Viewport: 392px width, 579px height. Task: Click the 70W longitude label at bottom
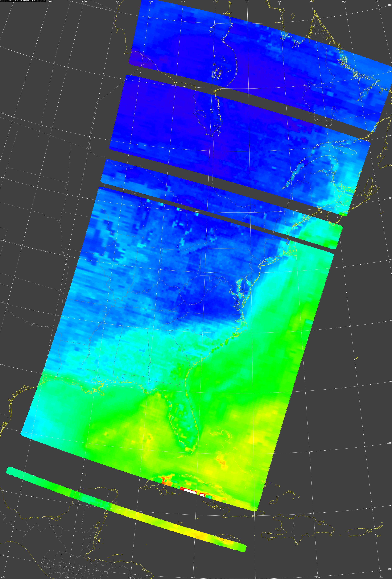(318, 577)
